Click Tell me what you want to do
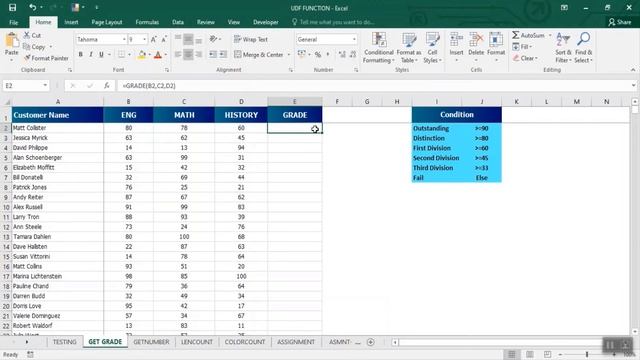 click(333, 22)
